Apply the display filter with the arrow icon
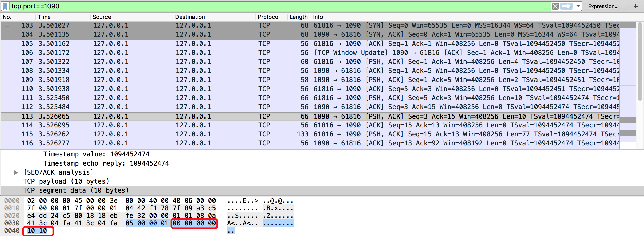The image size is (644, 236). (566, 6)
